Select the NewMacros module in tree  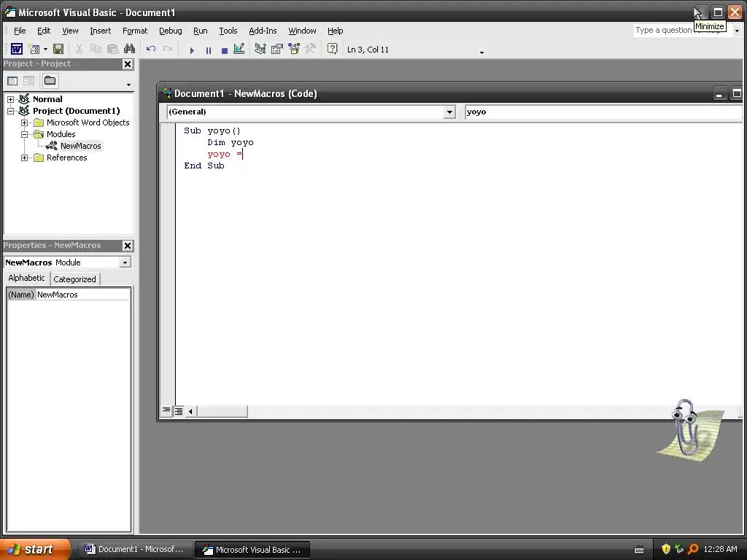pyautogui.click(x=80, y=146)
